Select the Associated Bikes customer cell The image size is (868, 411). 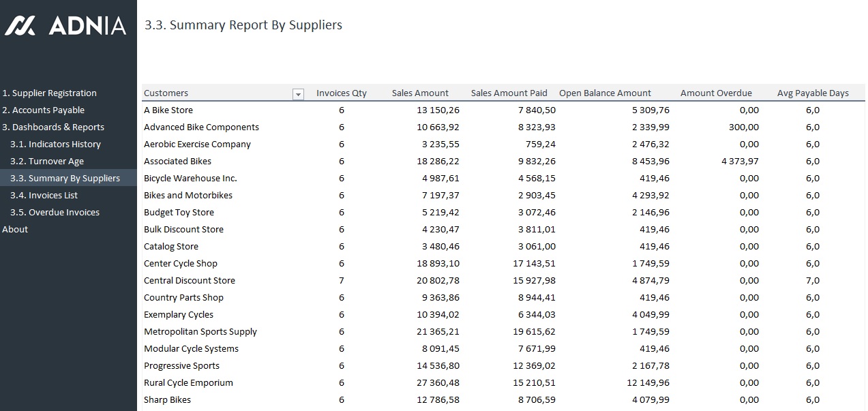pos(177,162)
